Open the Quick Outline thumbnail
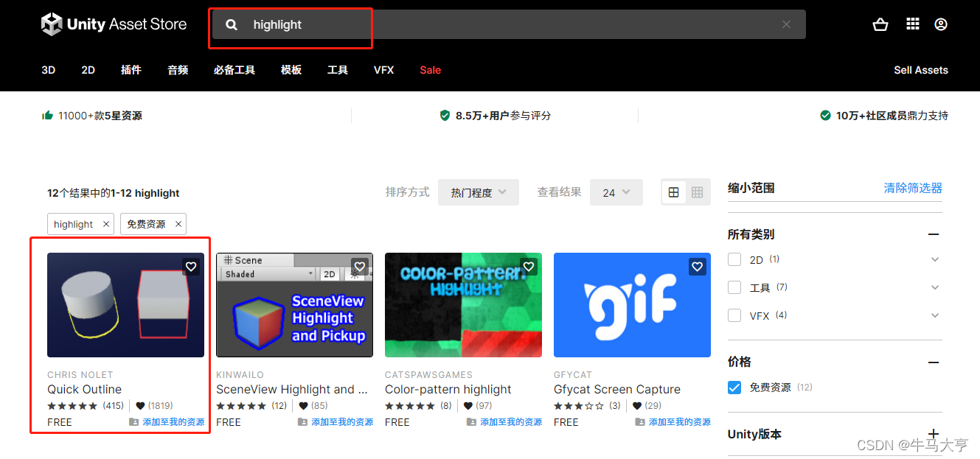This screenshot has width=980, height=459. [x=125, y=305]
